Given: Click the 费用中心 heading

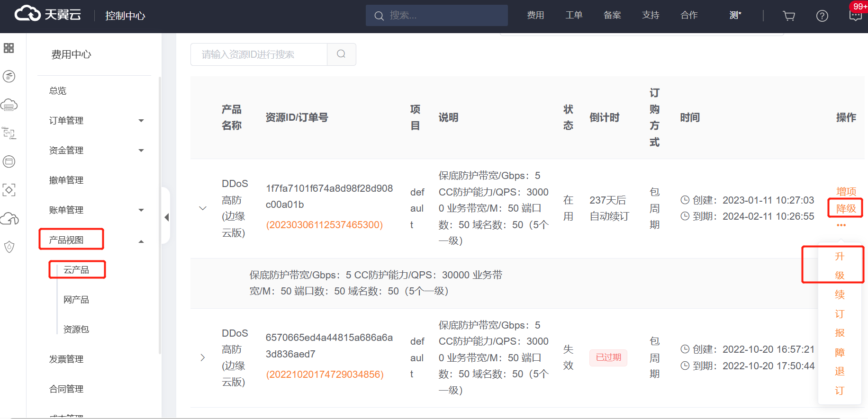Looking at the screenshot, I should click(71, 54).
